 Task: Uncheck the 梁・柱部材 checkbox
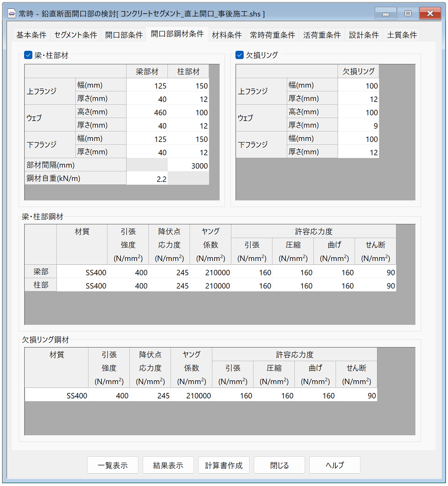click(28, 55)
